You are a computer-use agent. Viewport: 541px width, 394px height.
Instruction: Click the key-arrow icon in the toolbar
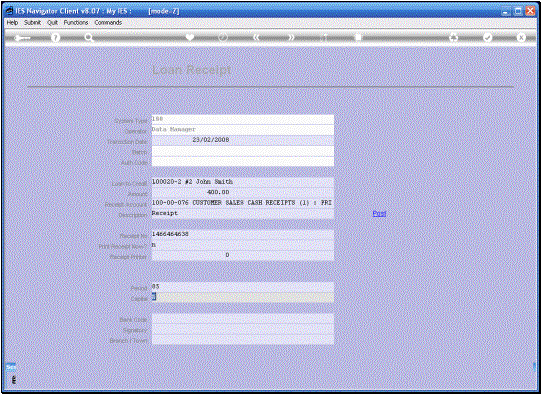[x=22, y=38]
